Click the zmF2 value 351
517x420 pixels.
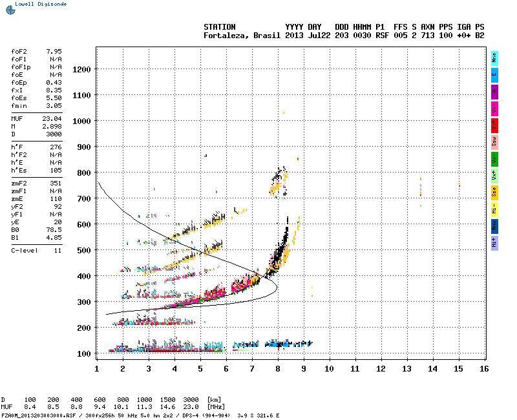pos(56,184)
